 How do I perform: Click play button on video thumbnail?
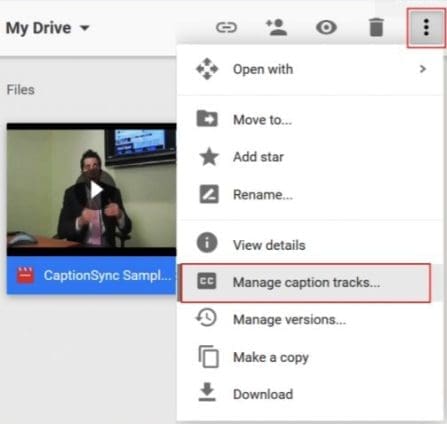pos(96,190)
